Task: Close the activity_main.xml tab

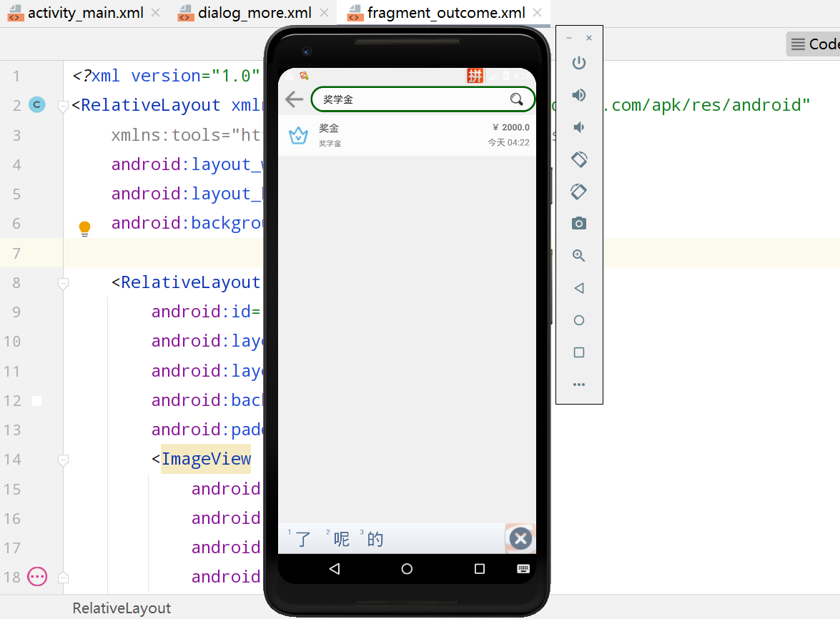Action: (x=155, y=13)
